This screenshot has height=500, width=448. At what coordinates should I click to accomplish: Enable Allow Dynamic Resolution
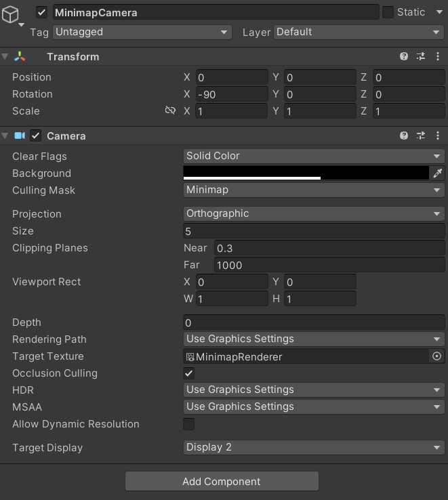point(188,424)
